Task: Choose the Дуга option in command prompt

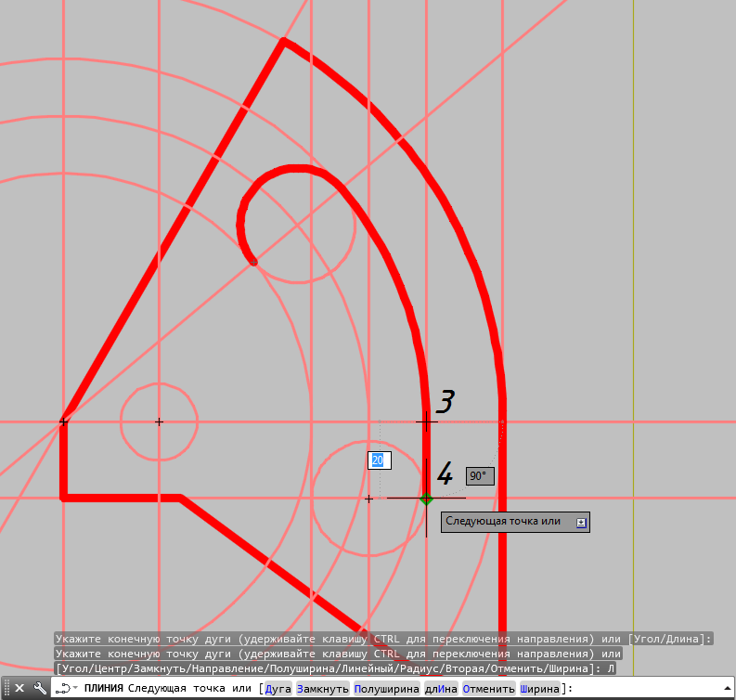Action: coord(278,689)
